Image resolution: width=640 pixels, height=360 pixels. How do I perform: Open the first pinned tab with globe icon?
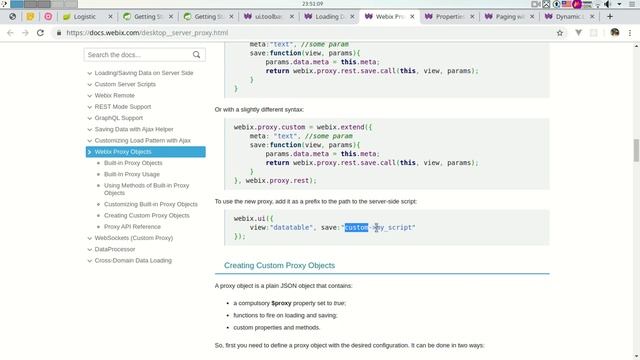point(13,17)
